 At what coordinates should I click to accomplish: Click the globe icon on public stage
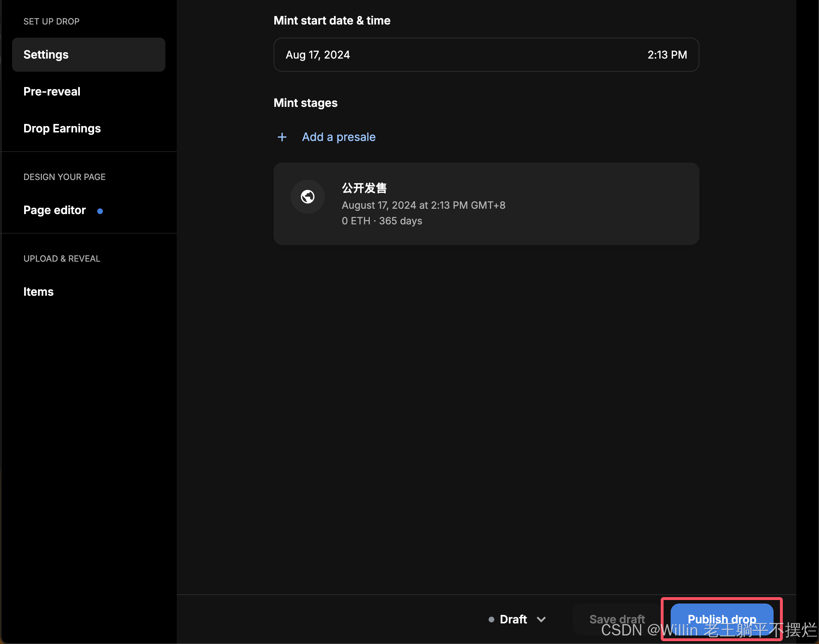pos(308,196)
